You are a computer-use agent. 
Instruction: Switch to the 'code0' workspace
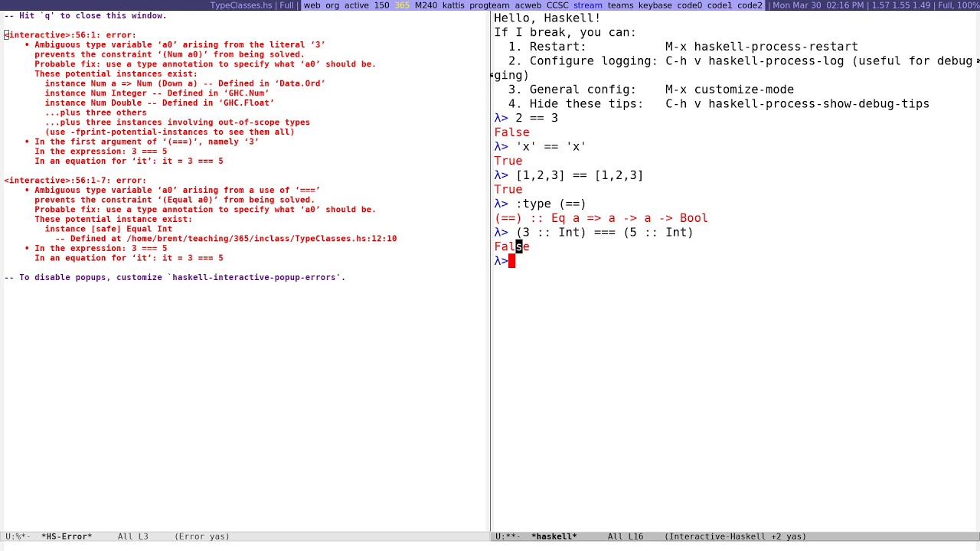coord(689,5)
